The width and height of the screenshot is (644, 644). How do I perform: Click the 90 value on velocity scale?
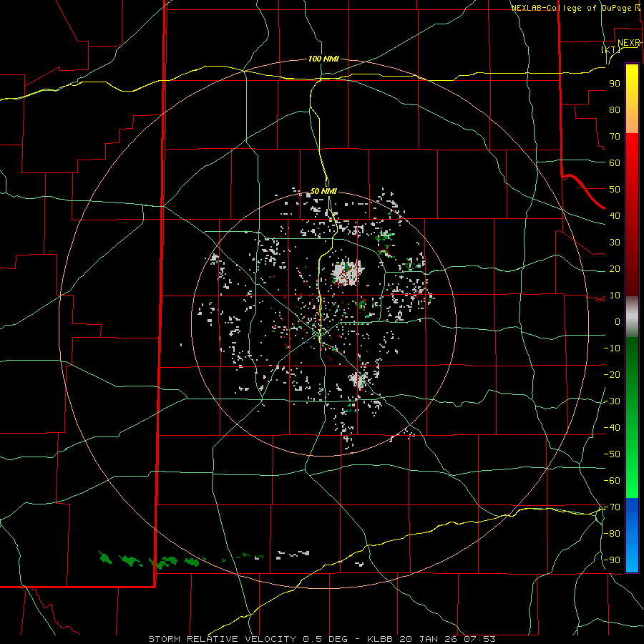click(615, 84)
